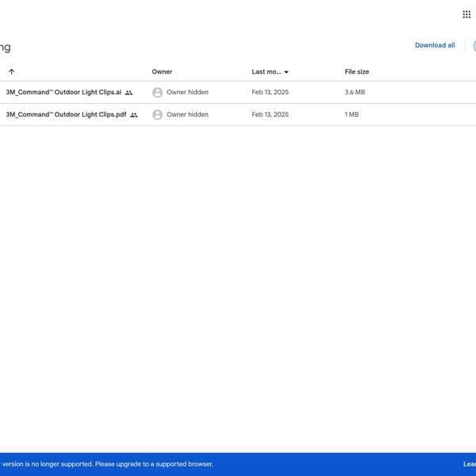Click the Learn more link in blue banner
The width and height of the screenshot is (476, 476).
click(469, 464)
